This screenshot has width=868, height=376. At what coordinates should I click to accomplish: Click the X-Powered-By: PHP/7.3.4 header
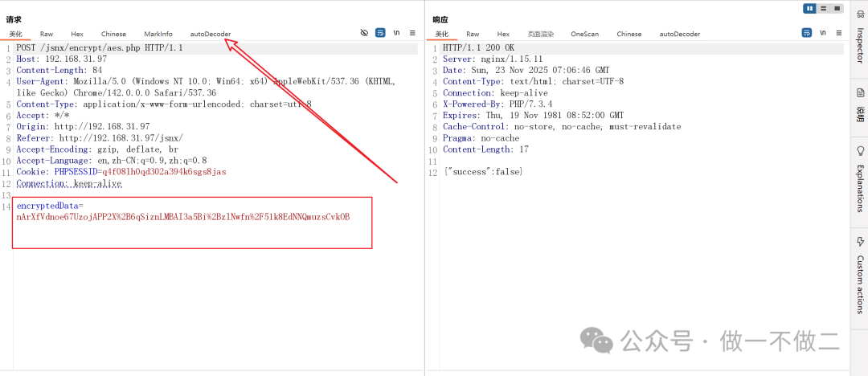[x=497, y=104]
